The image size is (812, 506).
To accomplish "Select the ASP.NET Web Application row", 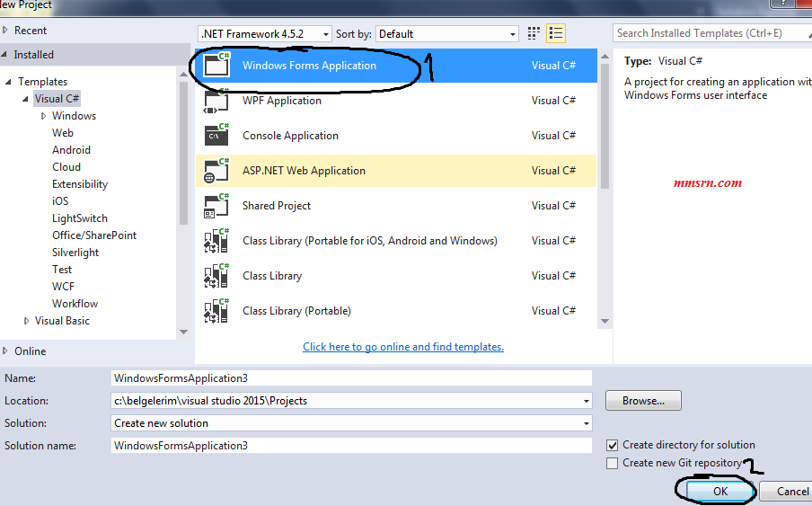I will pyautogui.click(x=396, y=171).
